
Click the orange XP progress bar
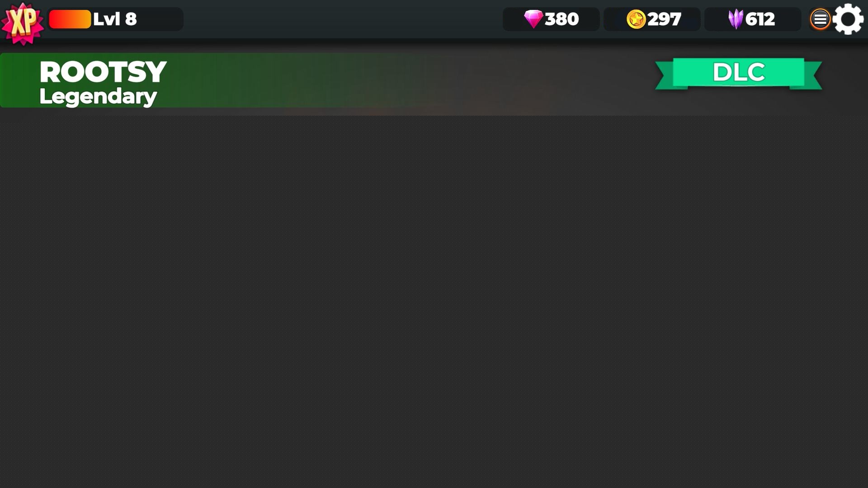coord(70,19)
